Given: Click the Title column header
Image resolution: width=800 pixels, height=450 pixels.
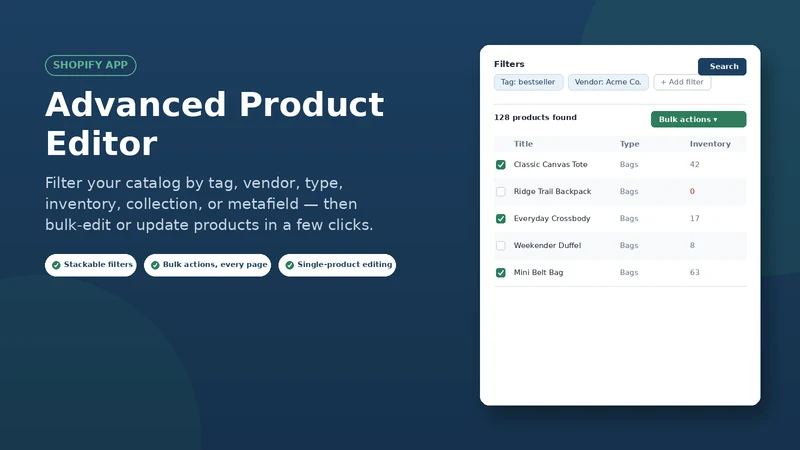Looking at the screenshot, I should 523,144.
